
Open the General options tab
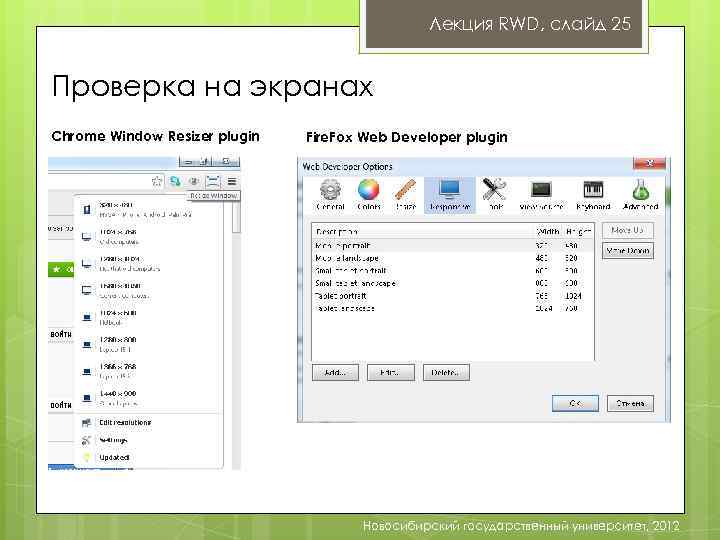click(x=330, y=195)
